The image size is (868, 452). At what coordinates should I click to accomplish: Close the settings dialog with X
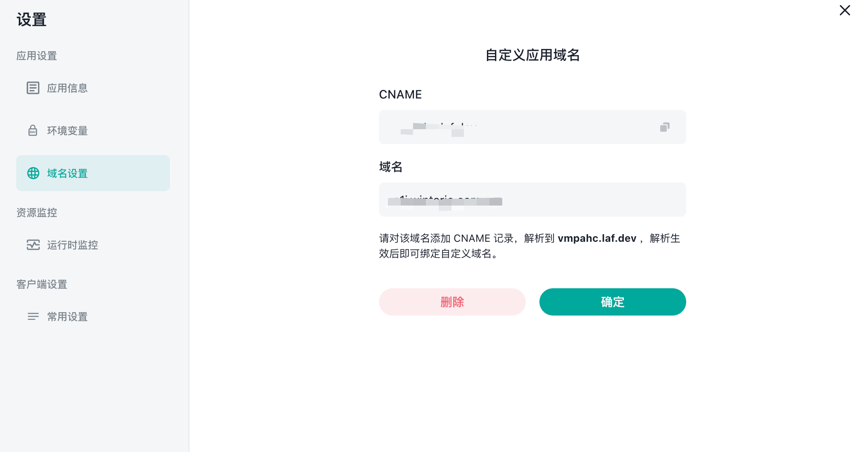(845, 10)
